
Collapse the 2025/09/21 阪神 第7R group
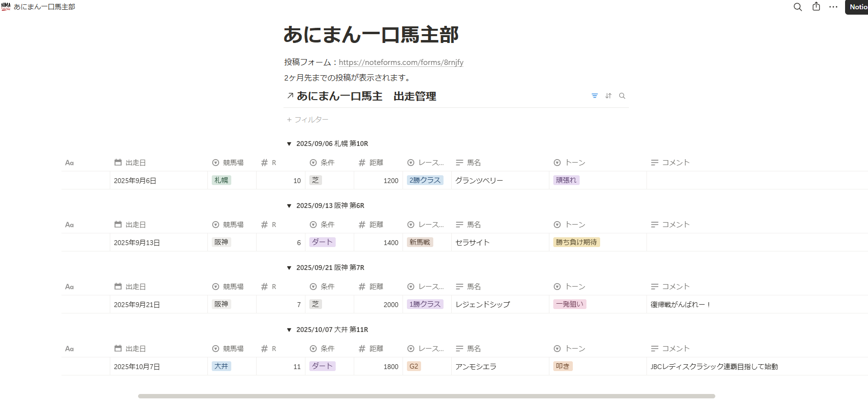point(289,268)
